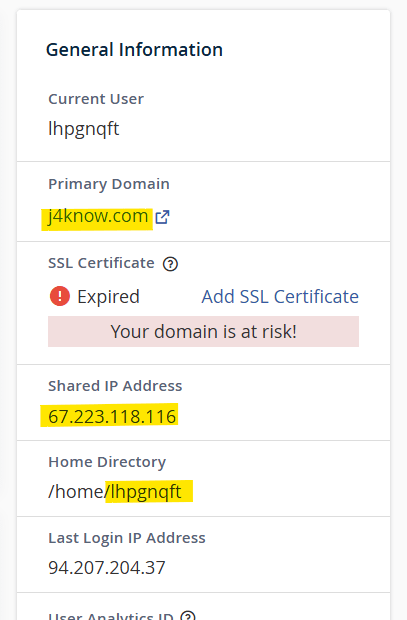Click the external link icon beside j4know.com

tap(162, 217)
